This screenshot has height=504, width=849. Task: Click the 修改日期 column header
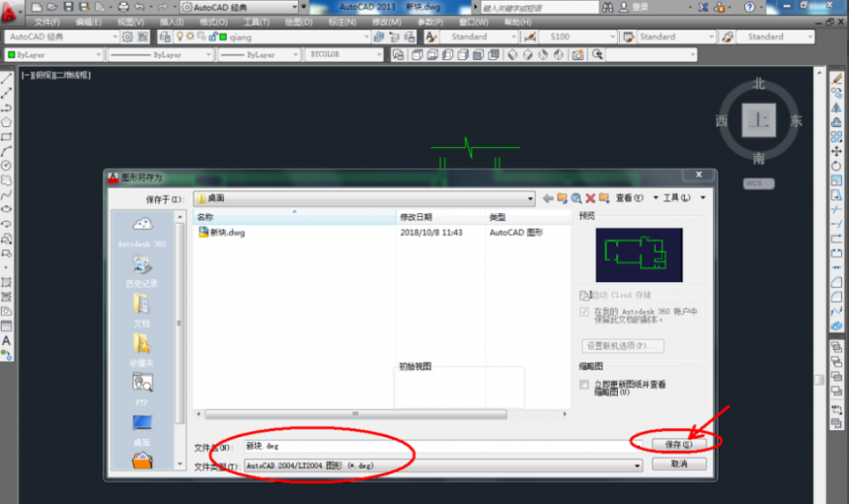coord(440,217)
